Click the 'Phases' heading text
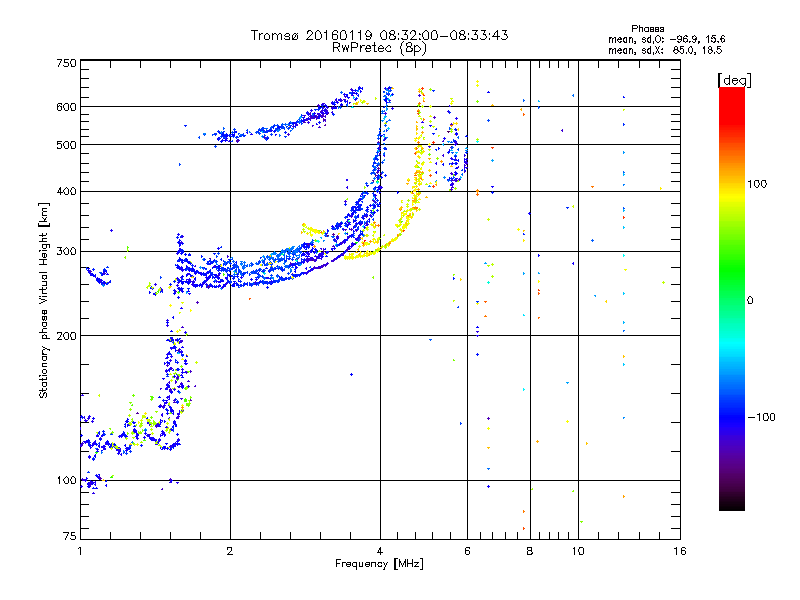800x600 pixels. (x=647, y=29)
